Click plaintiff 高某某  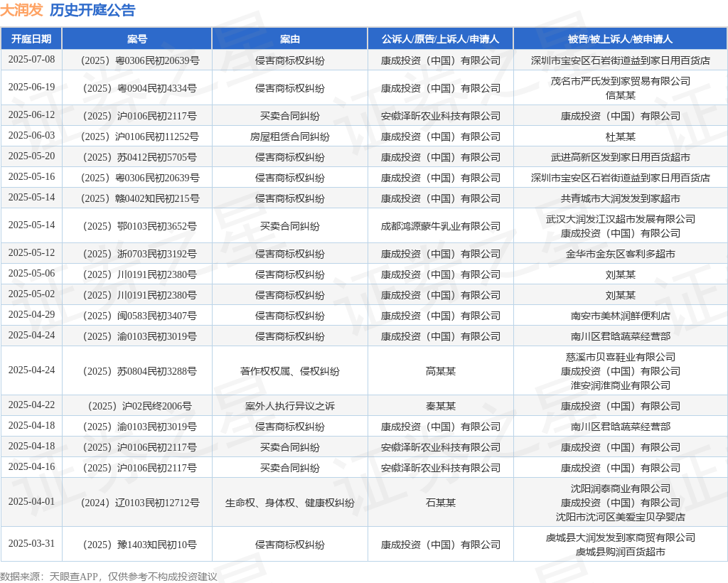(440, 371)
